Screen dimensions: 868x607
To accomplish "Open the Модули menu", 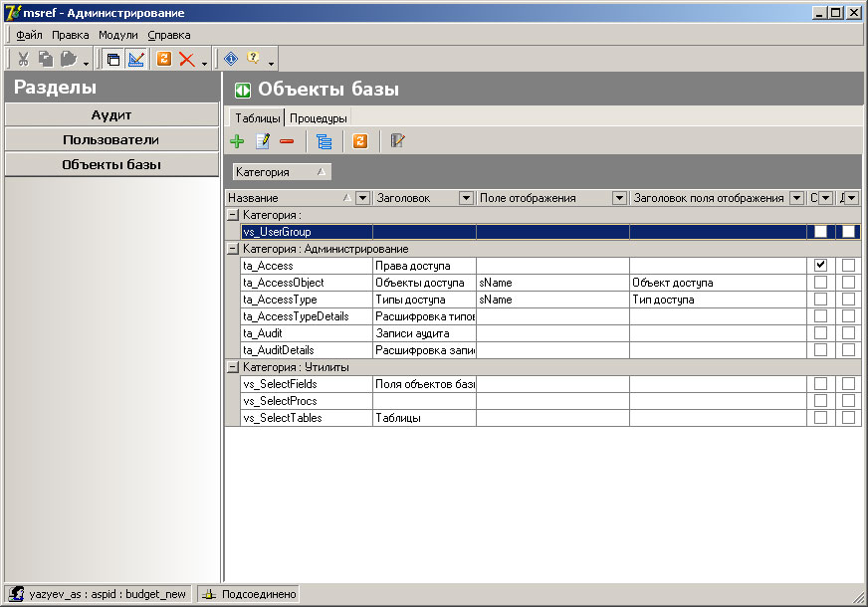I will pyautogui.click(x=117, y=34).
